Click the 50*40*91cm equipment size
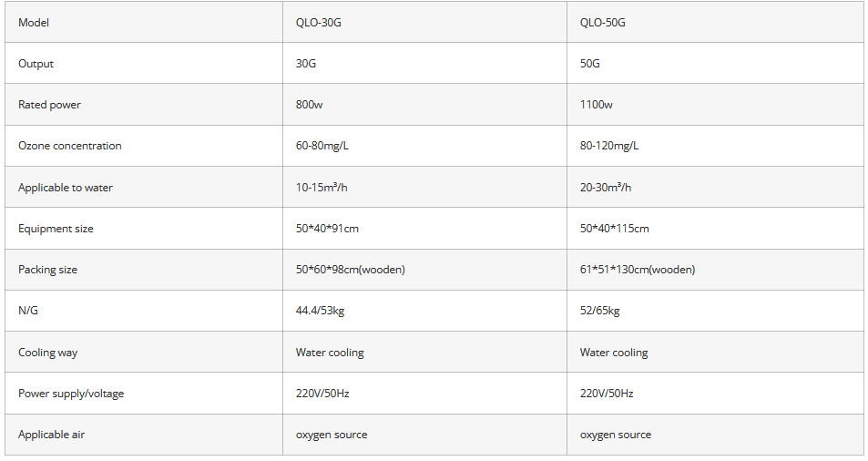Viewport: 868px width, 461px height. point(327,229)
